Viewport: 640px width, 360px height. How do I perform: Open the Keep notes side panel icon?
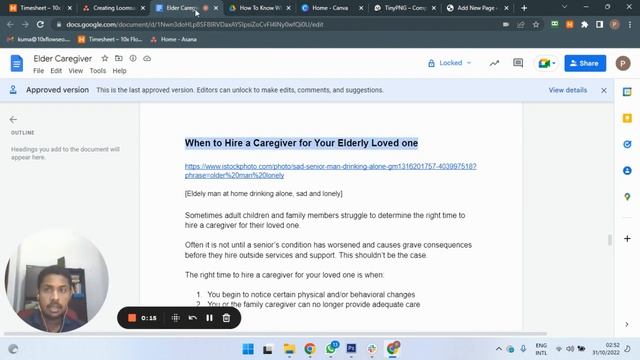pos(627,118)
